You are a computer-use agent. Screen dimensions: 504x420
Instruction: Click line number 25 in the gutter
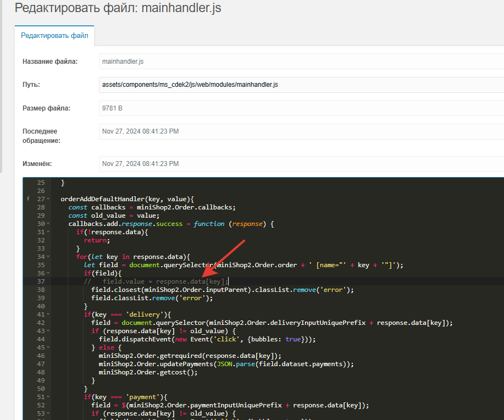pos(41,183)
